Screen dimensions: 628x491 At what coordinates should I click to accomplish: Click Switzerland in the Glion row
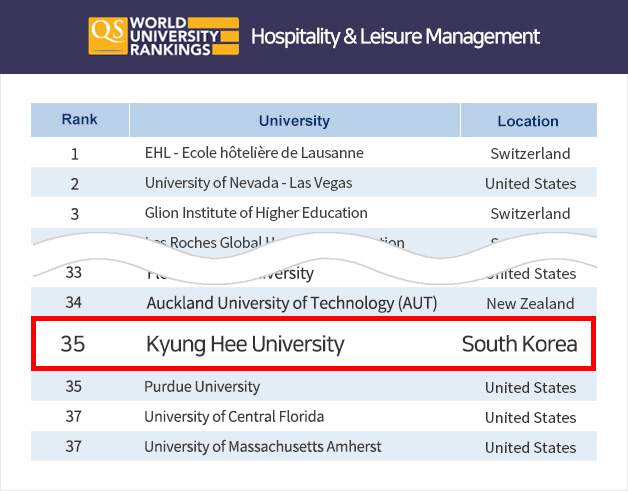530,213
